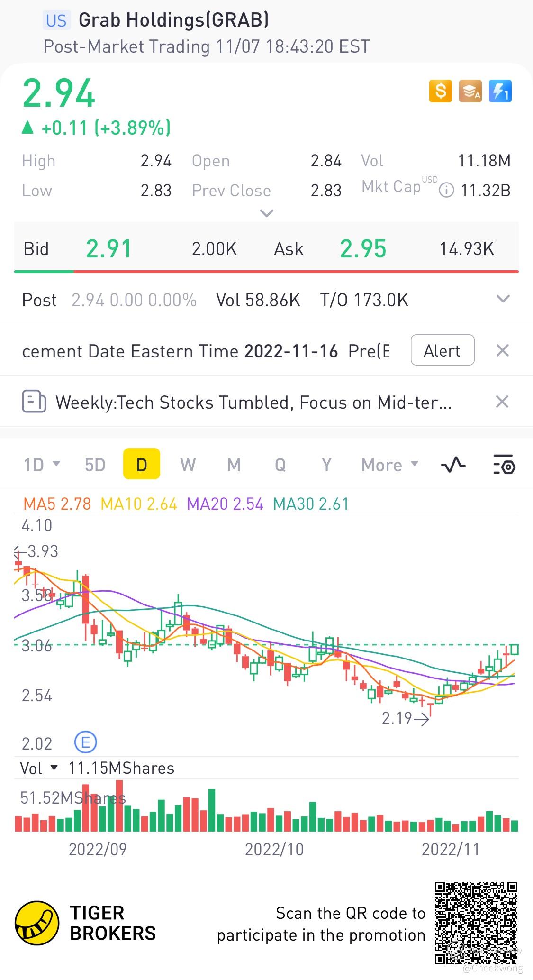Open the More chart periods dropdown
533x980 pixels.
tap(389, 465)
